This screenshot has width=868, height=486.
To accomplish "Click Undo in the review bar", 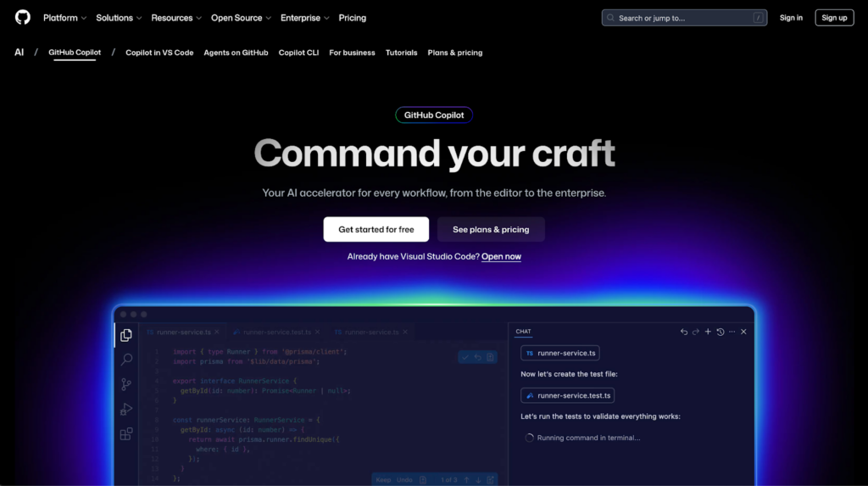I will pyautogui.click(x=404, y=480).
